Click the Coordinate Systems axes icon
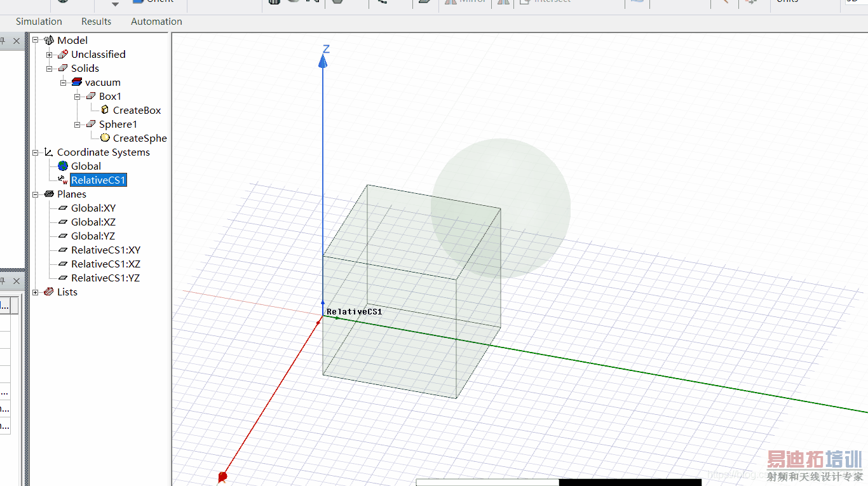 (49, 152)
